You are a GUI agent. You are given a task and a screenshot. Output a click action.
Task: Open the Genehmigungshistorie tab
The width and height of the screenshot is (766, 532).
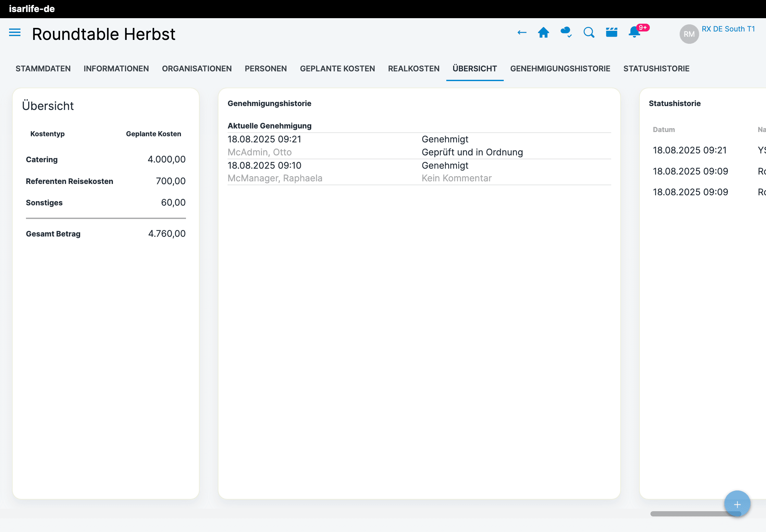(560, 69)
